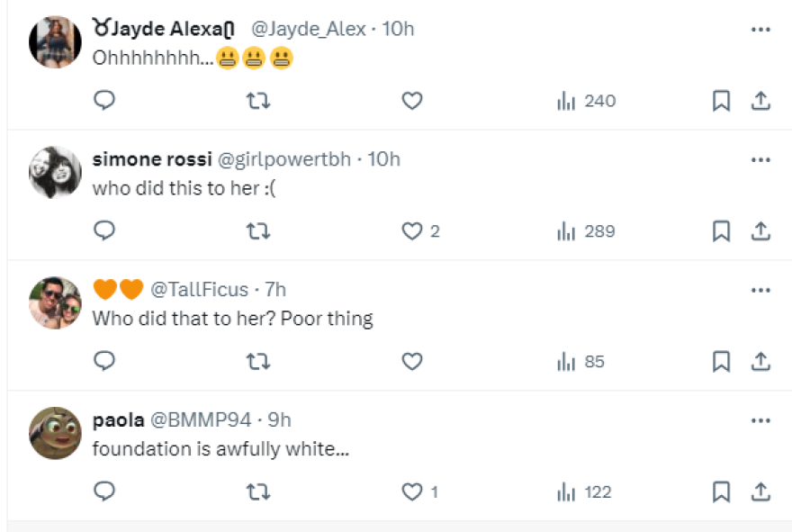The image size is (792, 532).
Task: Open more options on Jayde Alexa's tweet
Action: point(760,29)
